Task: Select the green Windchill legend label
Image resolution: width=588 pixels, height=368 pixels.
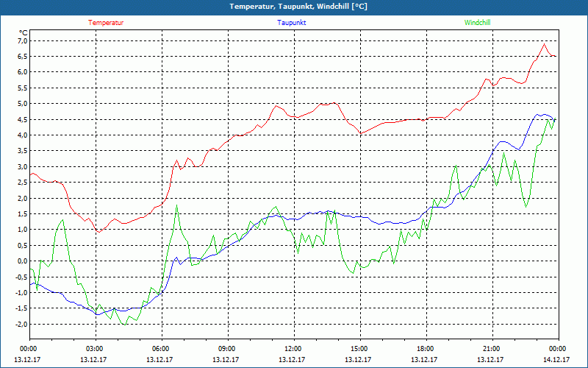Action: [477, 23]
